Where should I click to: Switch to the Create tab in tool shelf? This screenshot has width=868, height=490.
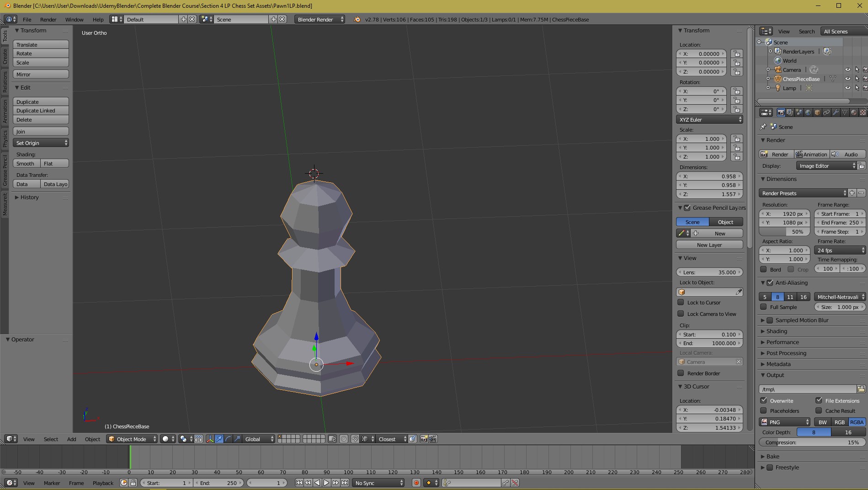(5, 57)
